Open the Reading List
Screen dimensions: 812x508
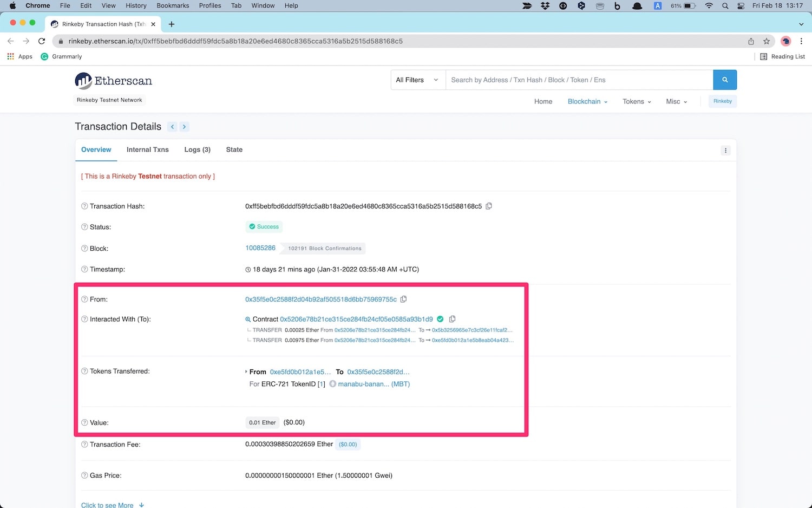782,56
